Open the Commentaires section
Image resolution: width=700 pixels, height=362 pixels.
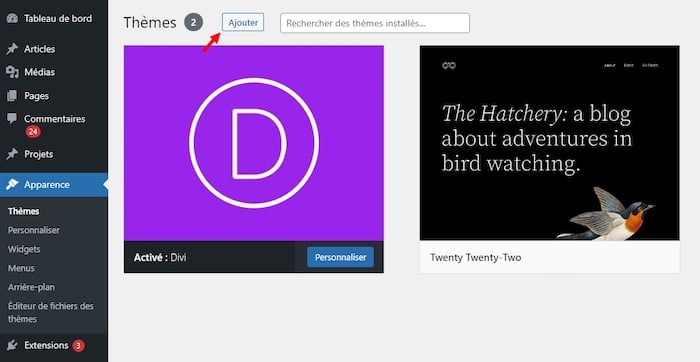tap(54, 119)
